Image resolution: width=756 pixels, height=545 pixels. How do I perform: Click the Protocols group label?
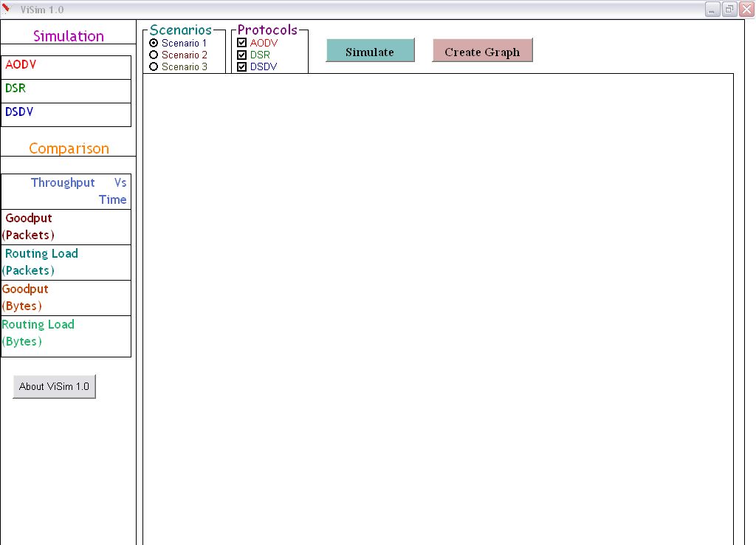[267, 30]
